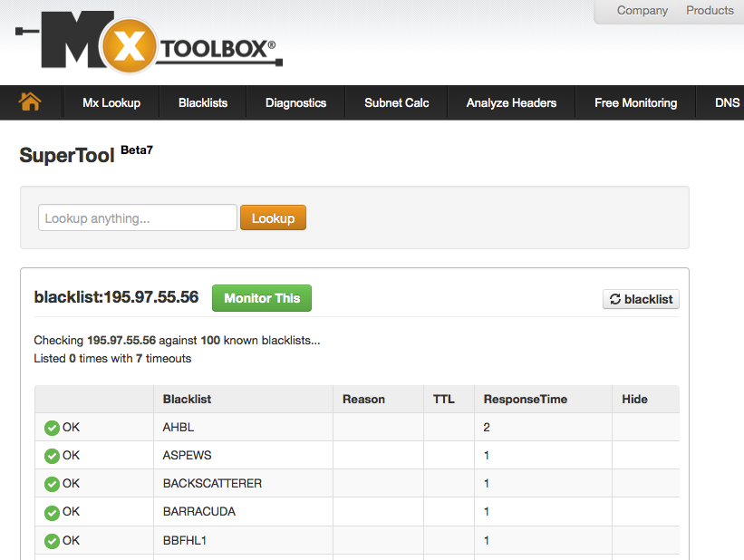Screen dimensions: 744x560
Task: Refresh results with the blacklist button
Action: 641,299
